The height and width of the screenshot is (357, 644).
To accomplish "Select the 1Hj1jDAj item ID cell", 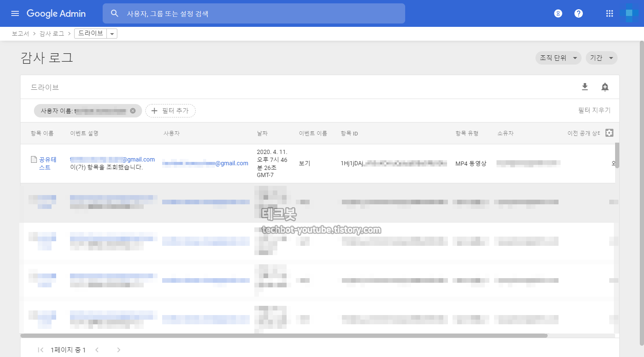I will point(394,163).
